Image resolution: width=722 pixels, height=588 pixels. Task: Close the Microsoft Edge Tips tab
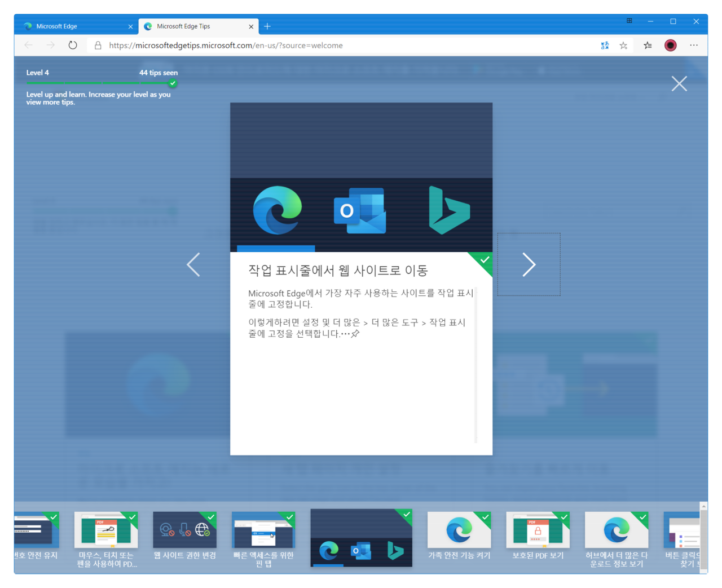coord(251,26)
